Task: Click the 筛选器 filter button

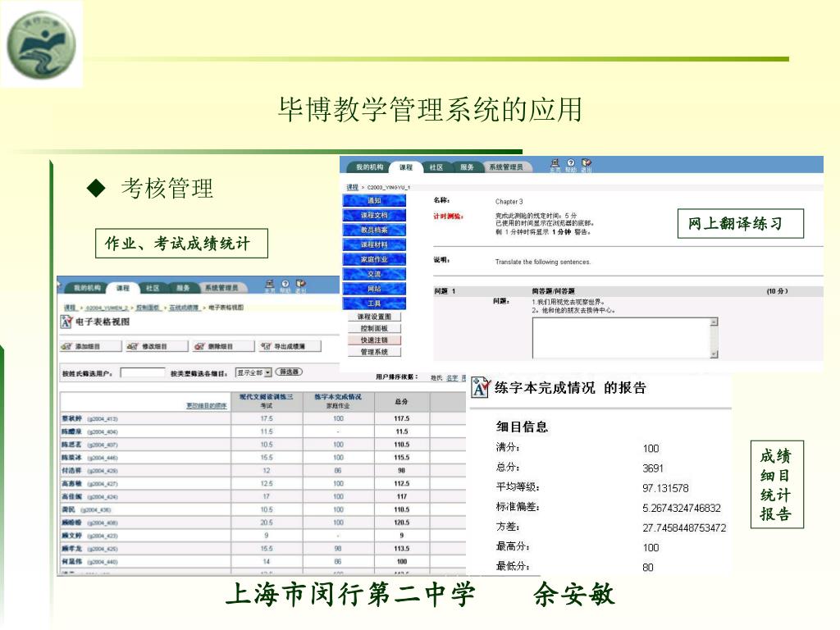Action: (289, 372)
